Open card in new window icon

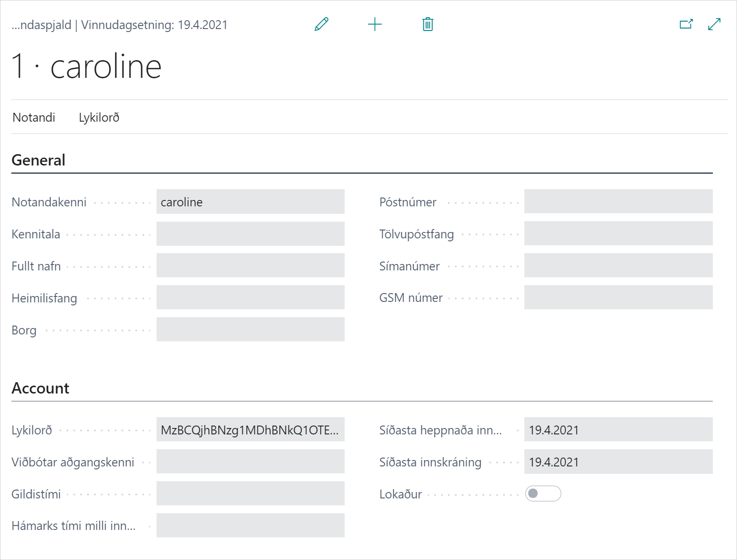pyautogui.click(x=686, y=24)
